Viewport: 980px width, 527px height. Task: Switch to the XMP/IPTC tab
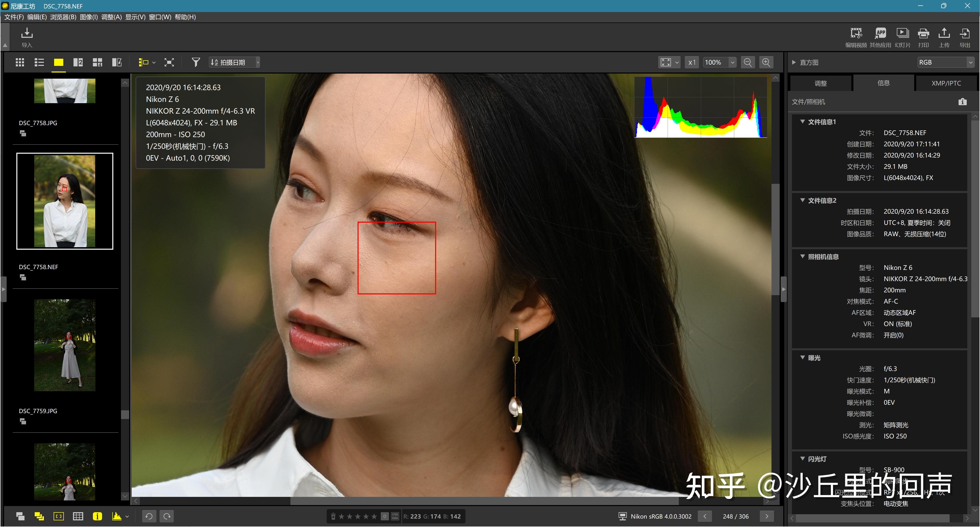(x=946, y=83)
